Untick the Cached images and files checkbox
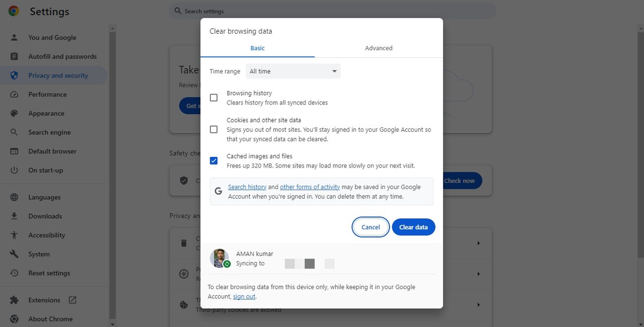 coord(214,161)
